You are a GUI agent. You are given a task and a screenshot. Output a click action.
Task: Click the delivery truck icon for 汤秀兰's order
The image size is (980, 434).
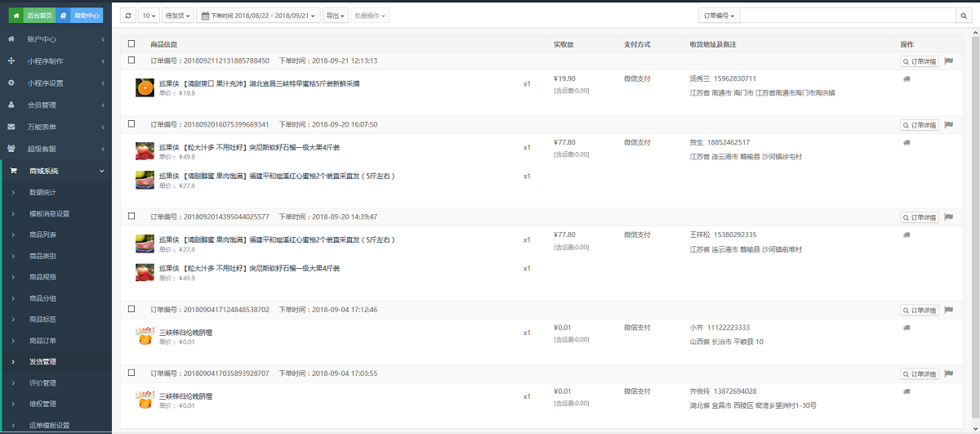click(906, 79)
